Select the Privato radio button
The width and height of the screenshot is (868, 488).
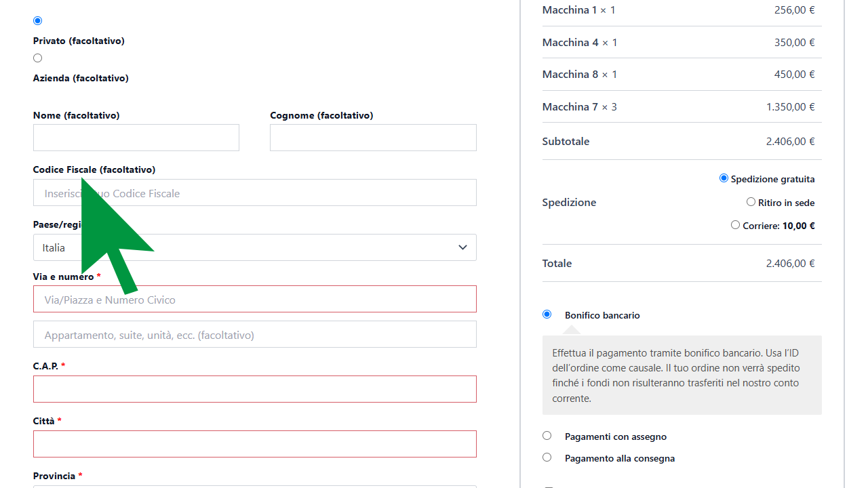click(x=37, y=20)
